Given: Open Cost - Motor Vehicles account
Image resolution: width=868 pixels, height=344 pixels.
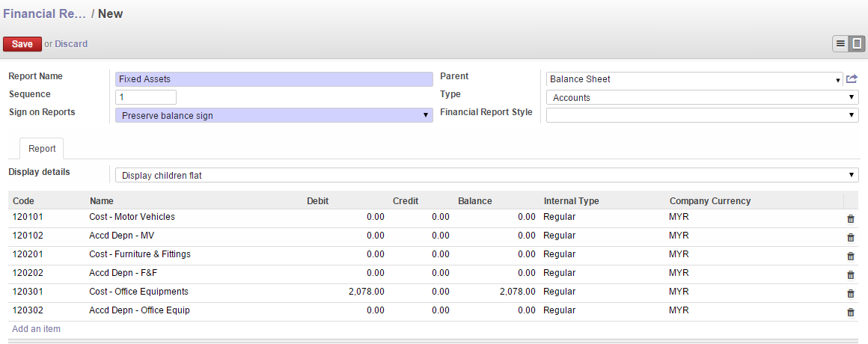Looking at the screenshot, I should 132,217.
